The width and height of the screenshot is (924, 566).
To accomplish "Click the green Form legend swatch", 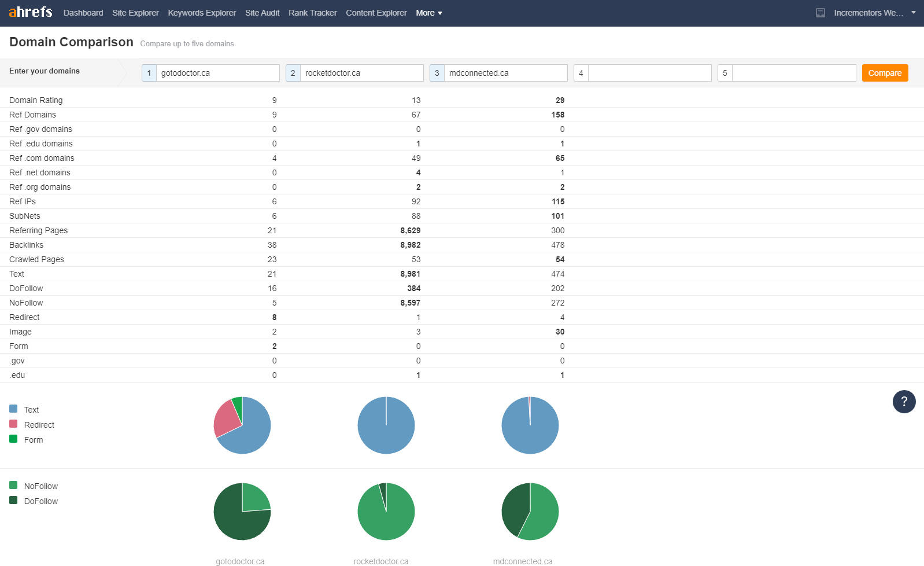I will [x=13, y=439].
